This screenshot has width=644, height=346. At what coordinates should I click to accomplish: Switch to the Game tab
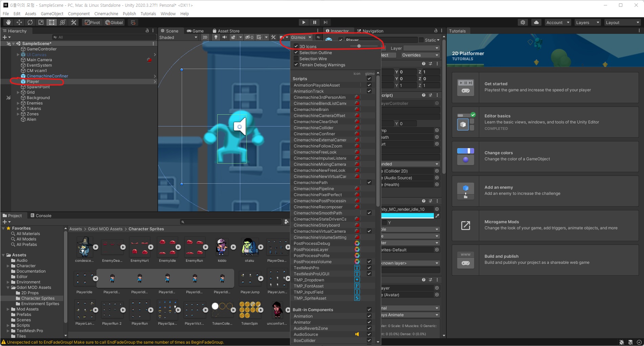click(x=195, y=31)
